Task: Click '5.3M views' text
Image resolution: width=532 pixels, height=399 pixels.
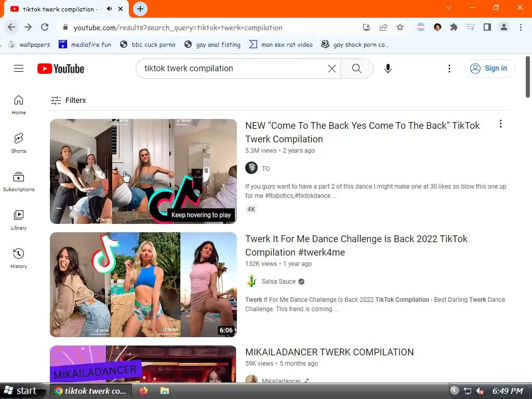Action: (261, 151)
